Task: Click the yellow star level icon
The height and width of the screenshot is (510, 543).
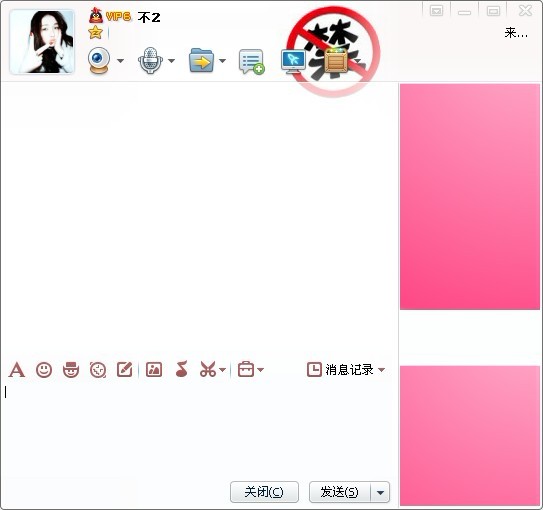Action: click(95, 33)
